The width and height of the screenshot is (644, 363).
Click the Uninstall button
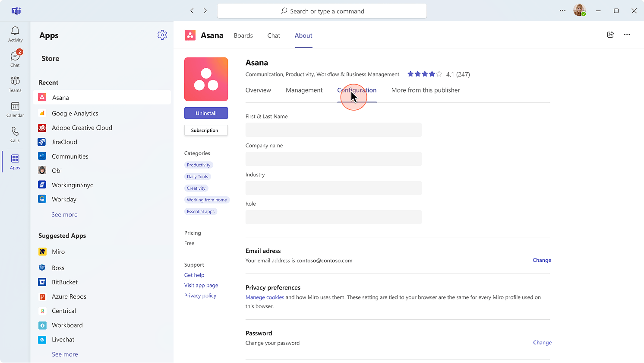coord(206,113)
